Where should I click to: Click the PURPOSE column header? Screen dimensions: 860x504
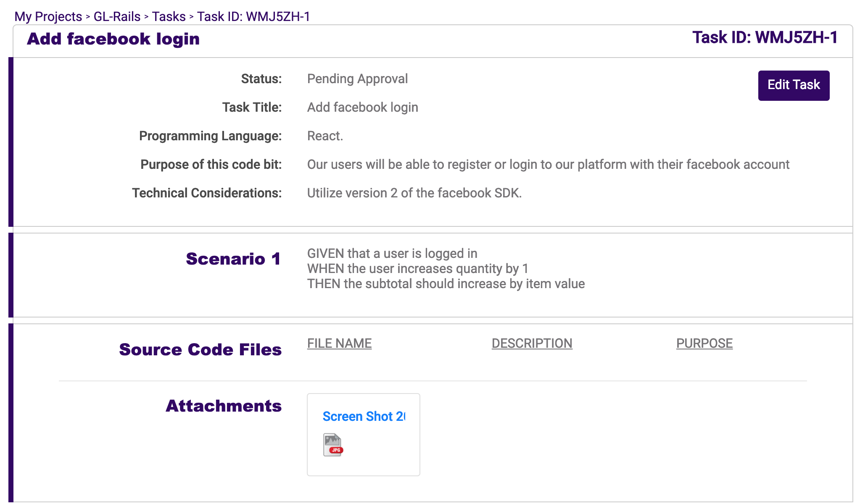click(704, 343)
